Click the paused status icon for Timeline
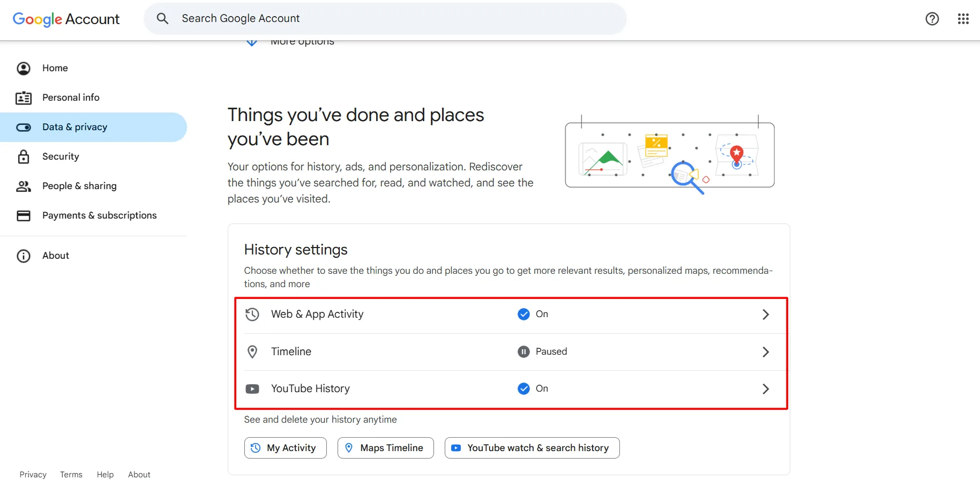Screen dimensions: 980x487 tap(523, 351)
